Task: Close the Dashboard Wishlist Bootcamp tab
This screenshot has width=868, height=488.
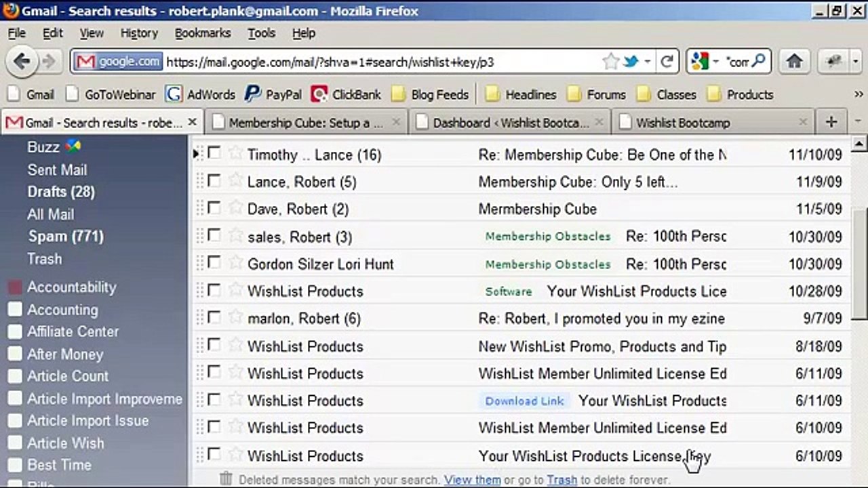Action: point(599,123)
